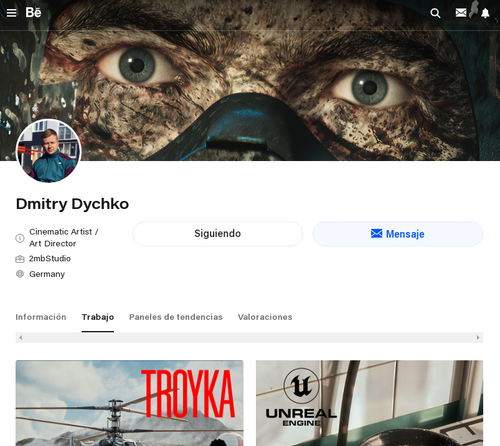Open the TROYKA project thumbnail

coord(129,403)
